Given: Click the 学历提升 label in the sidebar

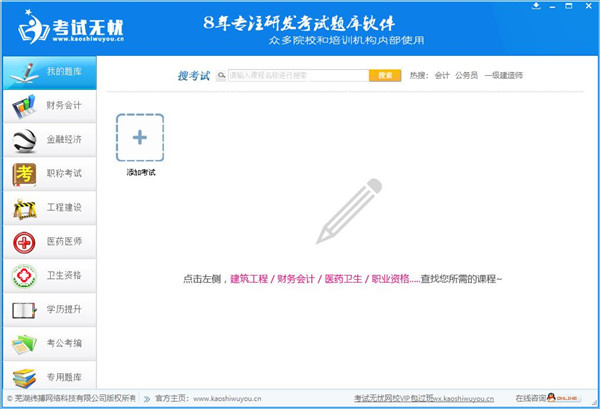Looking at the screenshot, I should (x=64, y=309).
